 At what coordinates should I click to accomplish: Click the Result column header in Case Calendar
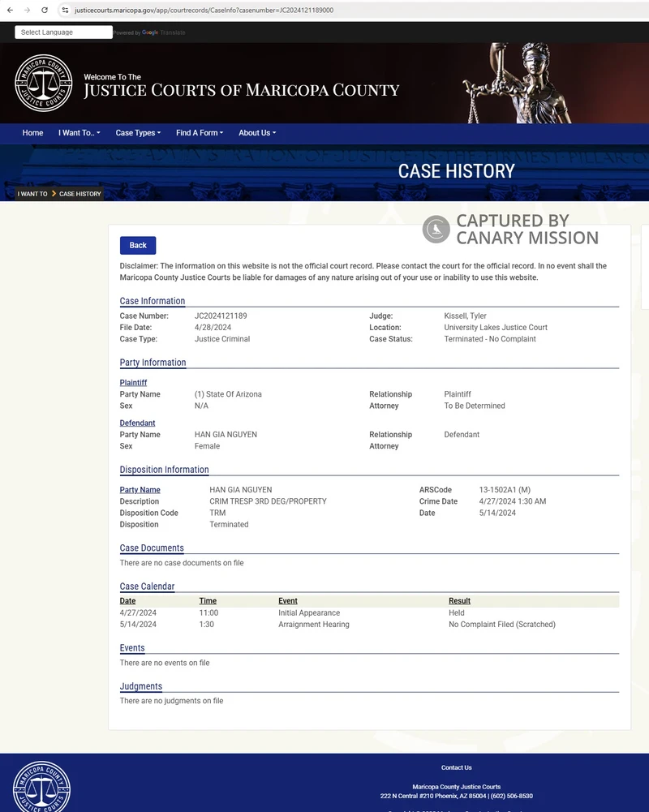tap(459, 601)
